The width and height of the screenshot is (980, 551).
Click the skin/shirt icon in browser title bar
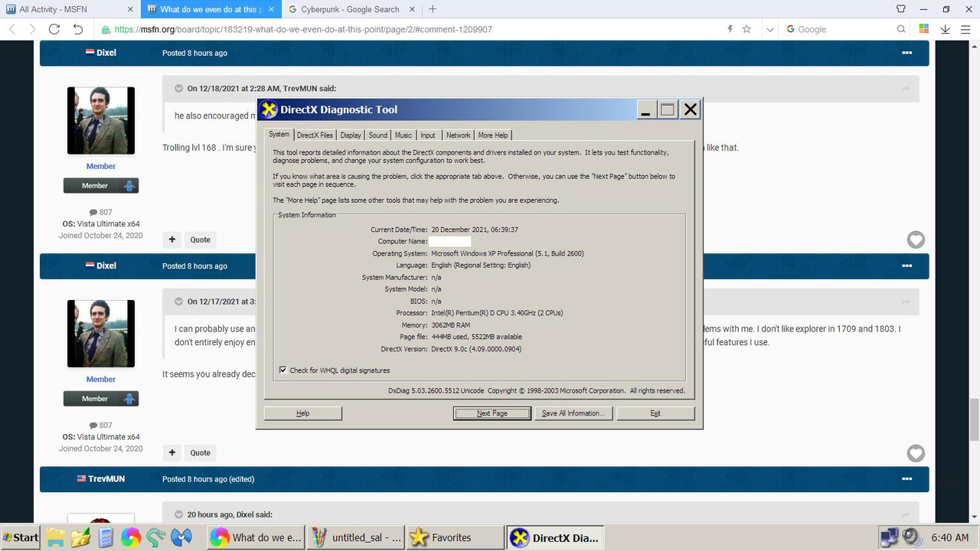(x=901, y=9)
